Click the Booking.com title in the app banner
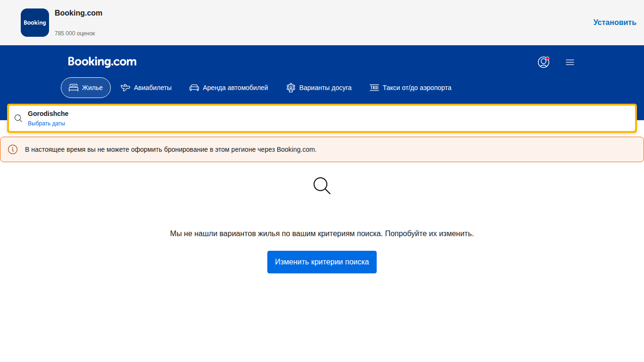 (78, 13)
